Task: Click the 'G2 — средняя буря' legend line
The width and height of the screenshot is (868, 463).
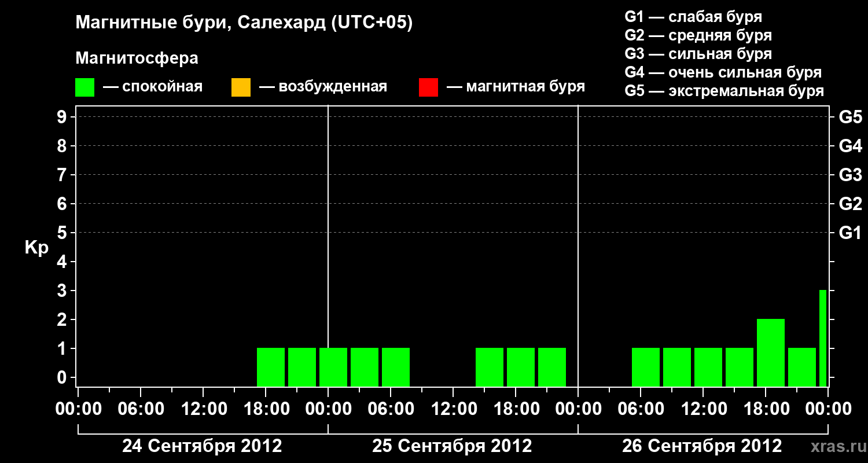Action: [698, 35]
